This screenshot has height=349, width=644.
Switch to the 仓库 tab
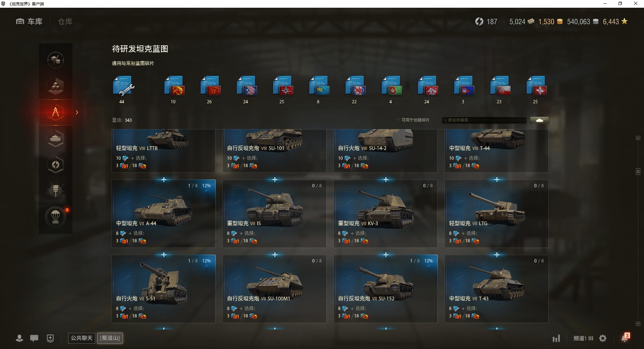click(65, 21)
